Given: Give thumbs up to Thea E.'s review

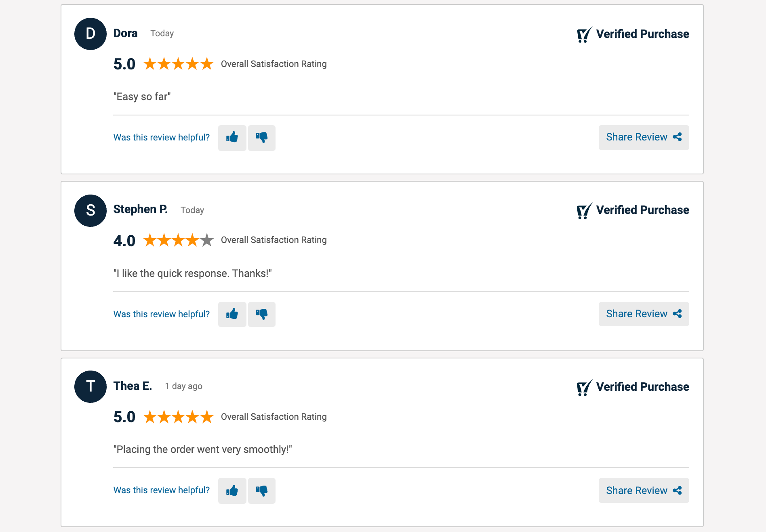Looking at the screenshot, I should (x=232, y=490).
